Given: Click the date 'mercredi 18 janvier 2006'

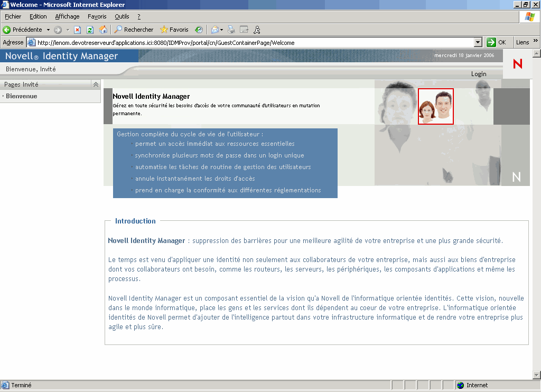Looking at the screenshot, I should point(464,55).
